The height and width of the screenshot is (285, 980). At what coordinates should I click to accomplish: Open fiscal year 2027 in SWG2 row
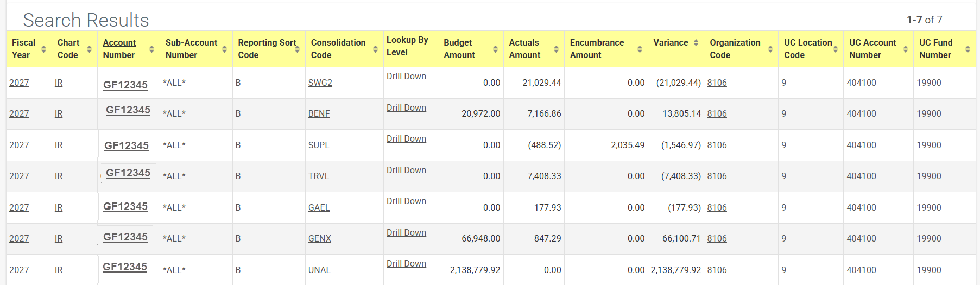(19, 83)
